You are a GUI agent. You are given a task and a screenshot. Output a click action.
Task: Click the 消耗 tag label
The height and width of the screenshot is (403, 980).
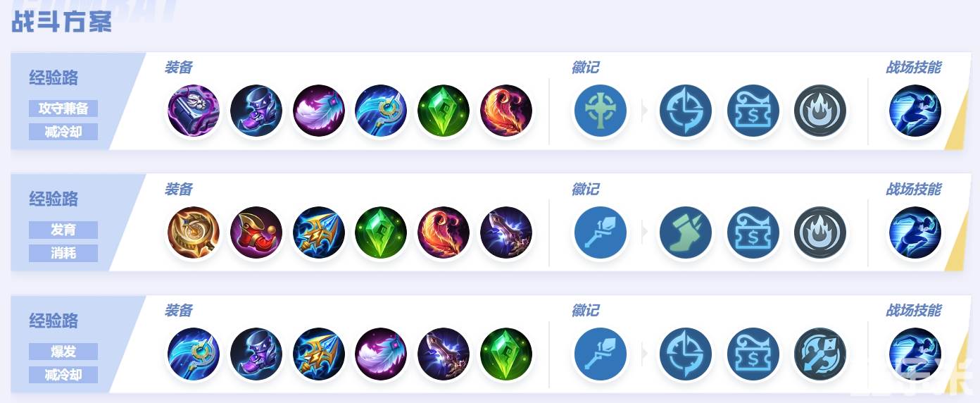pos(63,253)
